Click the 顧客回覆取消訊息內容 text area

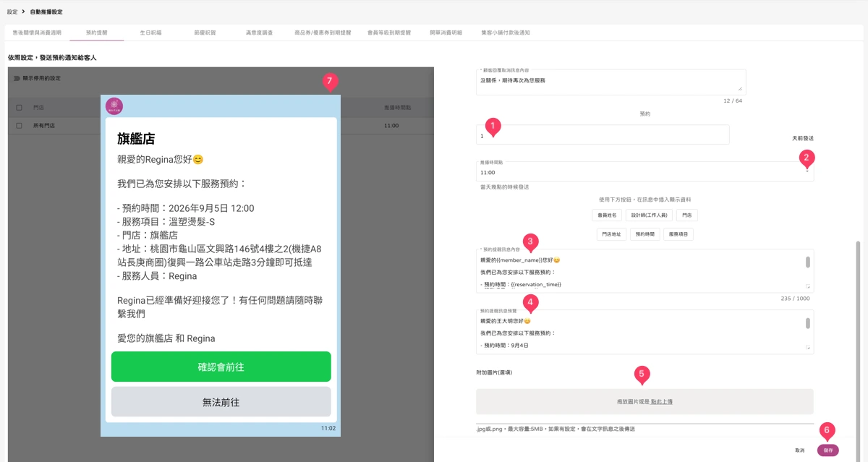(610, 82)
